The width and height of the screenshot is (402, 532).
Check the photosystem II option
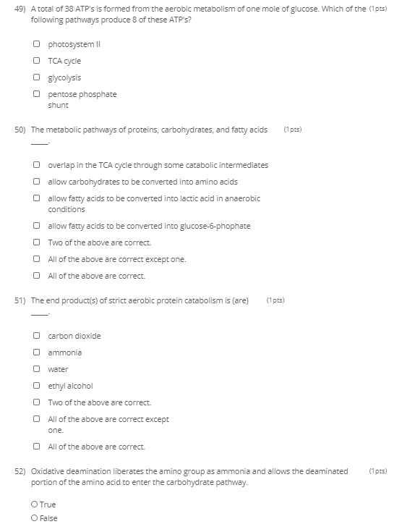(x=36, y=43)
